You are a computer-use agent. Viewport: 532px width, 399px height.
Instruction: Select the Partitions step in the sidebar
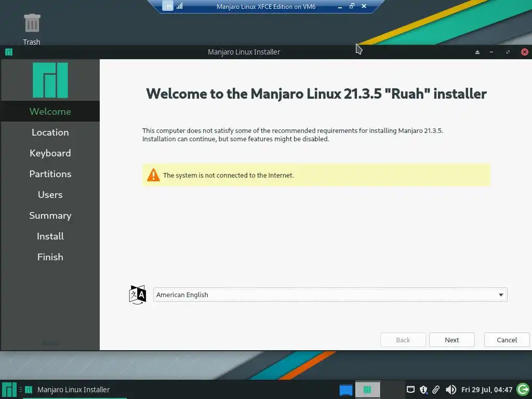point(50,174)
